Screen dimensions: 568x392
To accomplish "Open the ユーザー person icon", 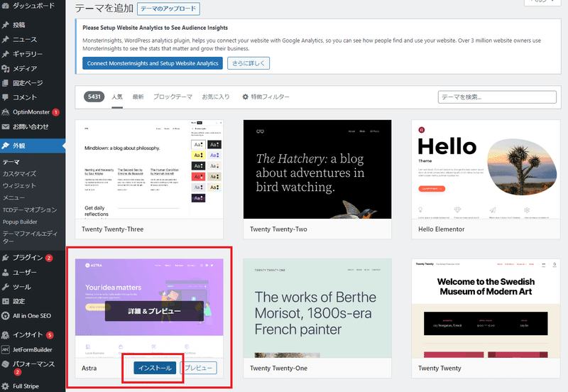I will [x=5, y=272].
